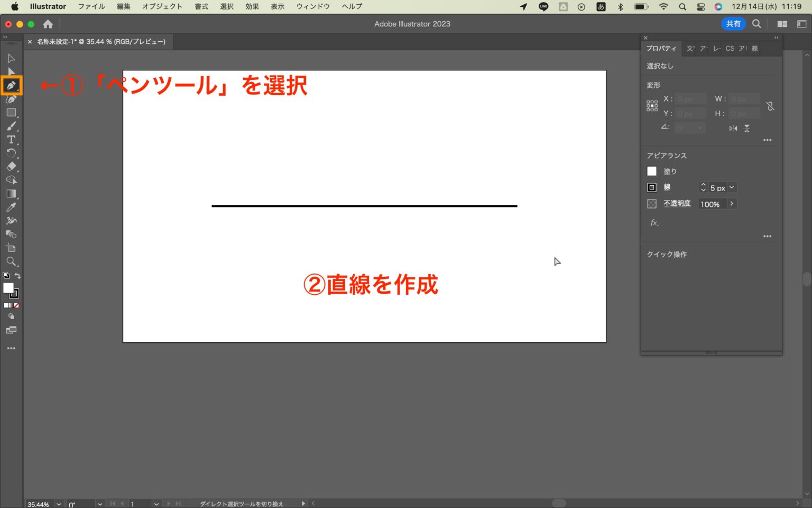Select the Gradient tool
Screen dimensions: 812x508
11,194
